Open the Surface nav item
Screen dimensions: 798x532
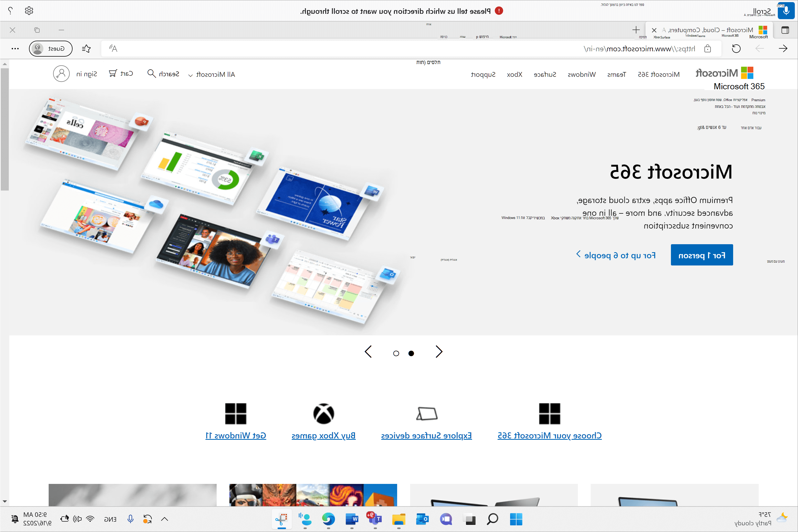coord(545,74)
